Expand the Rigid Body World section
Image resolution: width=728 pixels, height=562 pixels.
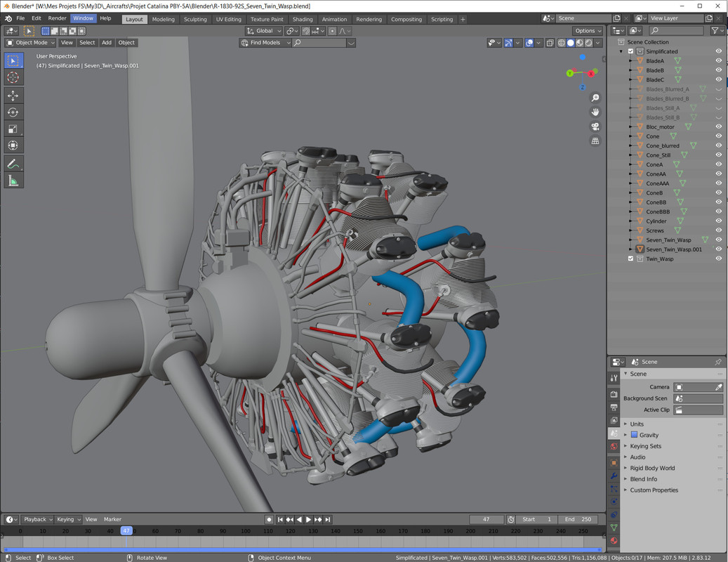pos(651,468)
